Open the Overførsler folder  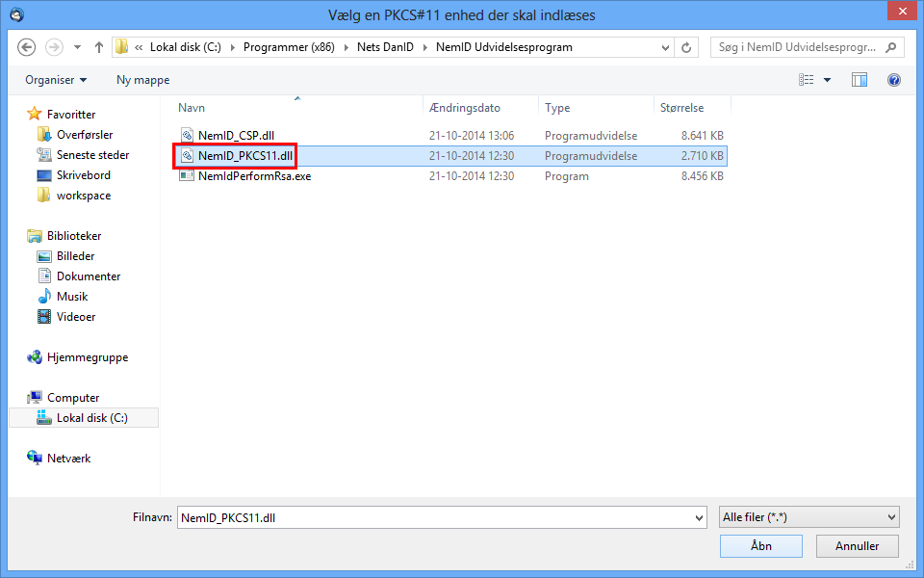pyautogui.click(x=85, y=135)
